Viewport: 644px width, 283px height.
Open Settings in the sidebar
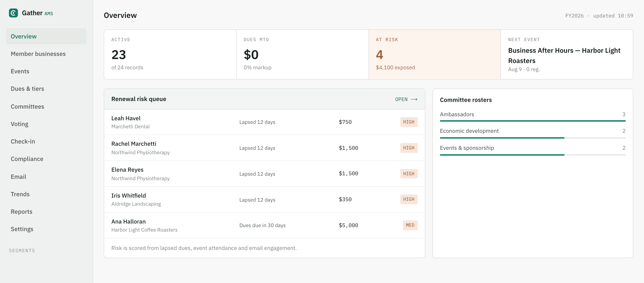(x=46, y=229)
